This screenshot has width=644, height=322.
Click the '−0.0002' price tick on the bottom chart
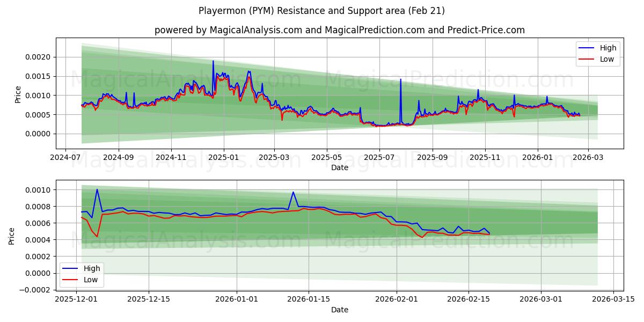click(36, 290)
